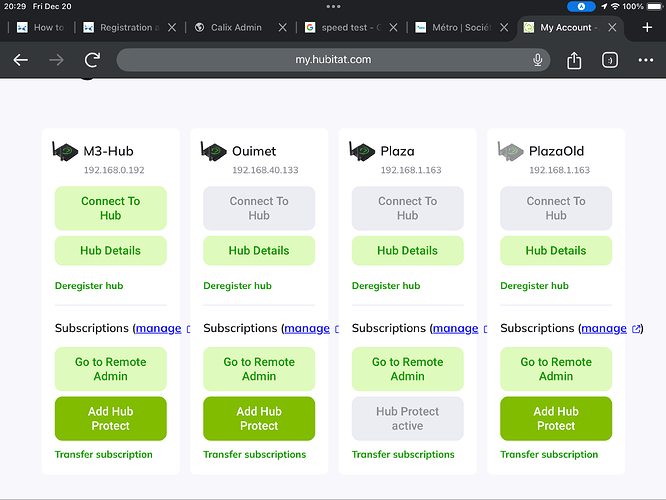Close the Calix Admin tab
666x500 pixels.
(282, 28)
